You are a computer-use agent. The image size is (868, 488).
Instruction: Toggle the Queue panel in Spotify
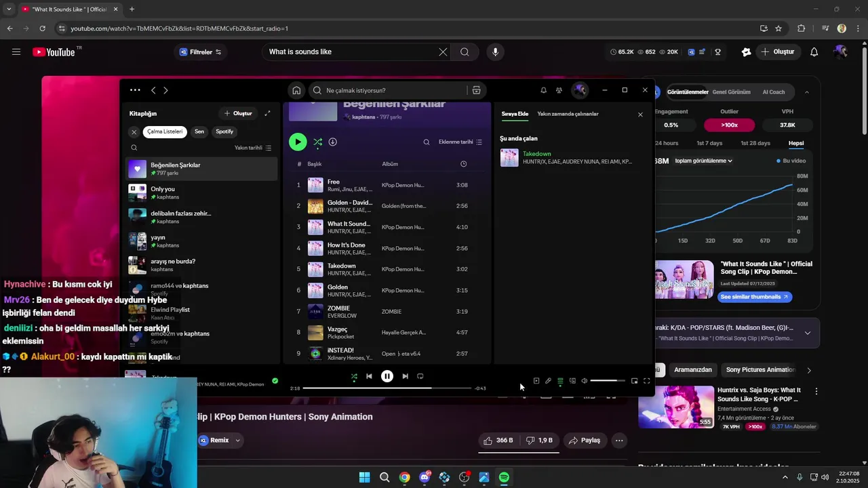[560, 381]
